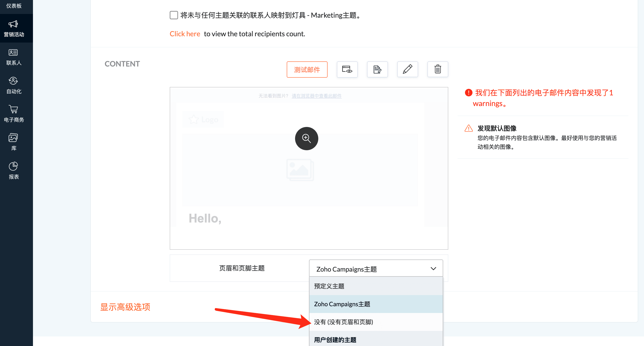The image size is (644, 346).
Task: Open Reports (报表) in the sidebar
Action: tap(14, 171)
